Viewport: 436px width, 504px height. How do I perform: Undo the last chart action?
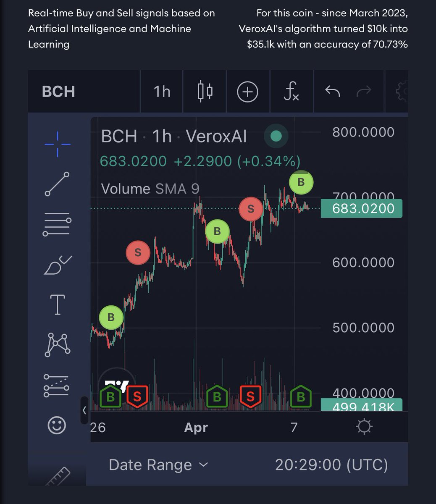333,91
